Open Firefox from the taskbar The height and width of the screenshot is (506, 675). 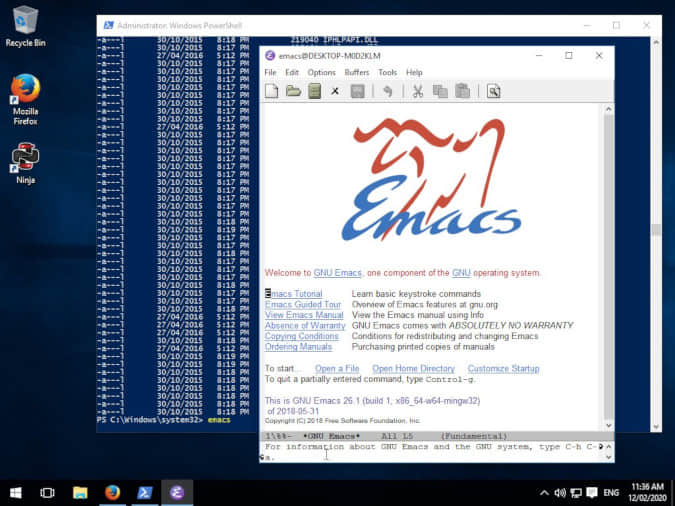(112, 492)
